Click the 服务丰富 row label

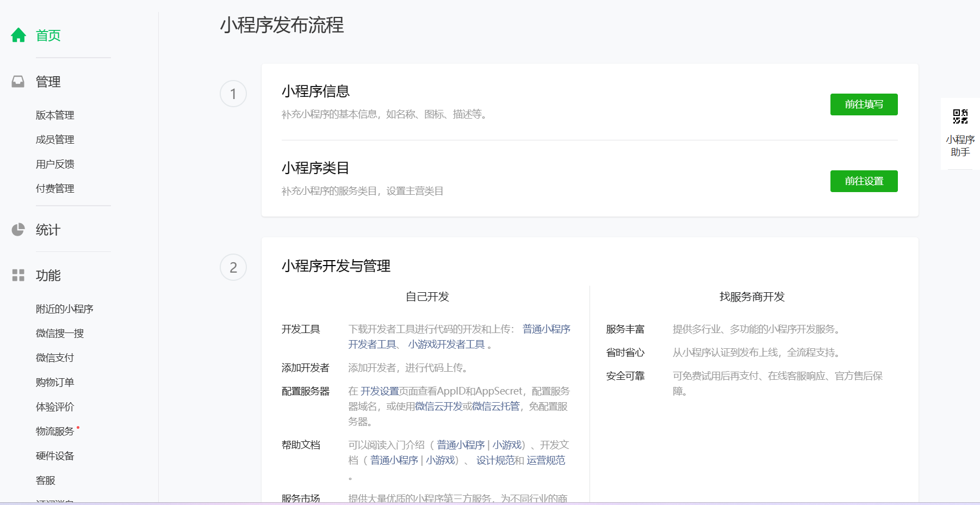625,329
